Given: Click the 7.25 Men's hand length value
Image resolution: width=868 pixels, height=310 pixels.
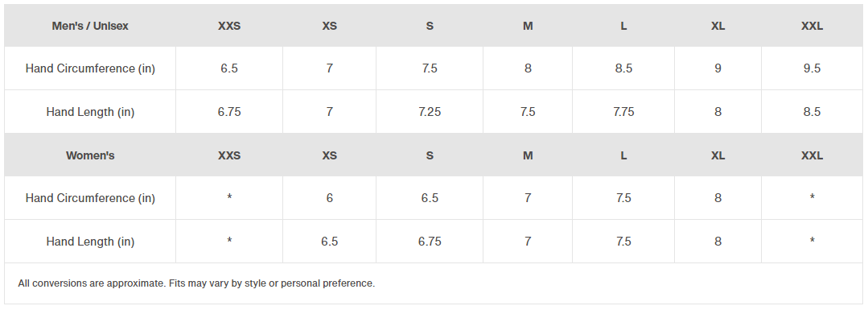Looking at the screenshot, I should 430,112.
